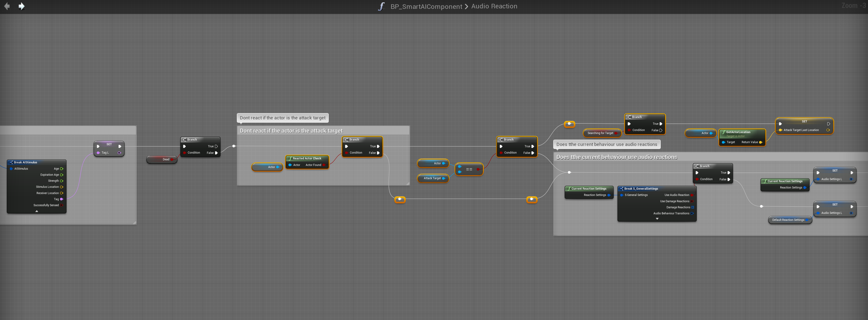Click the Successfully Sensed boolean pin
This screenshot has height=320, width=868.
61,205
